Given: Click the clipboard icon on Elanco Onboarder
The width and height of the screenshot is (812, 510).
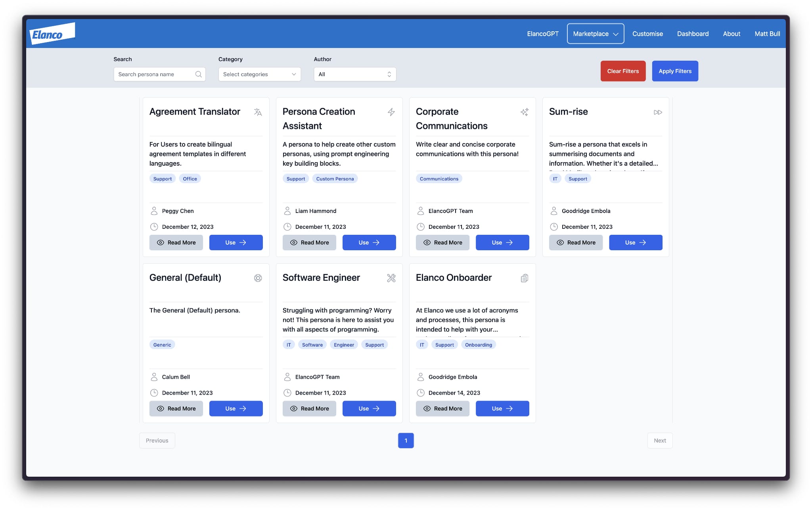Looking at the screenshot, I should (x=524, y=278).
